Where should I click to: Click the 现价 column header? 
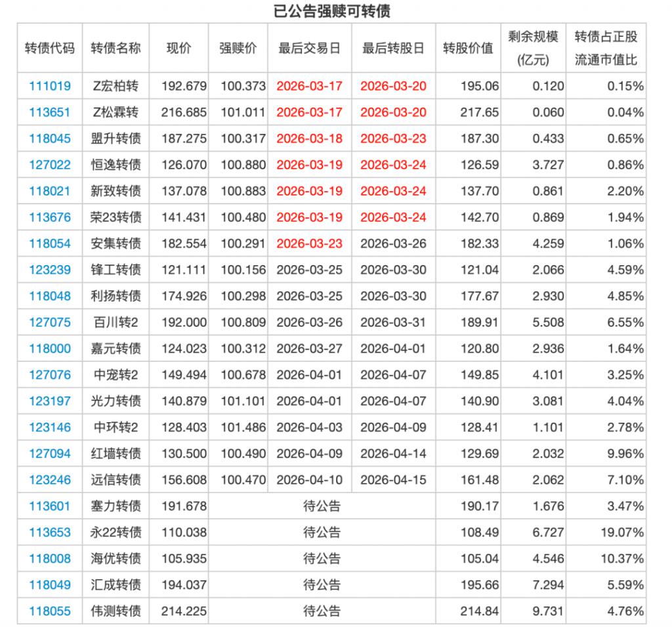point(178,48)
